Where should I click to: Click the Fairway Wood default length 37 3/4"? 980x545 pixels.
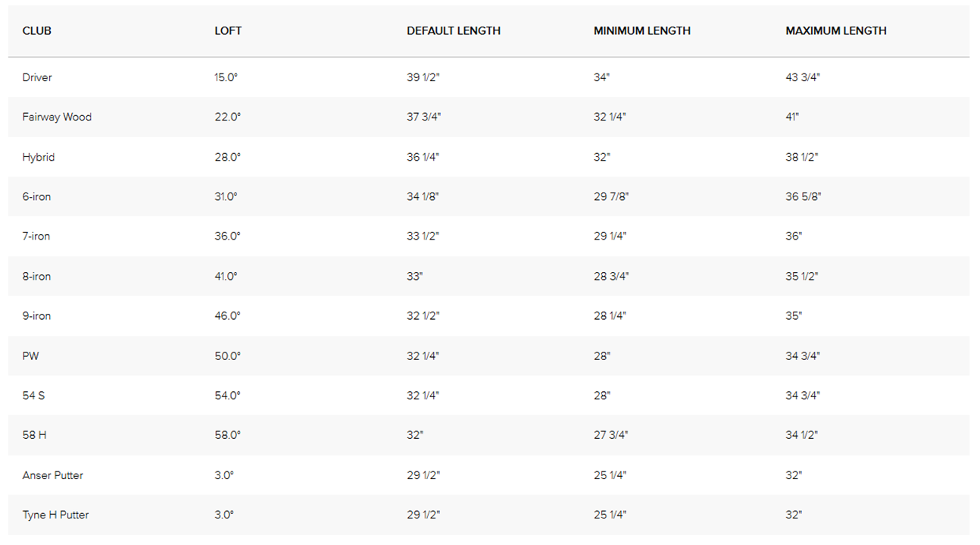[x=423, y=117]
